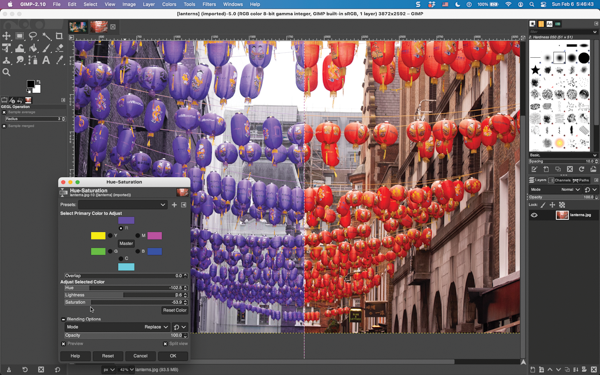Reset colors to black and white
This screenshot has height=375, width=600.
coord(28,91)
